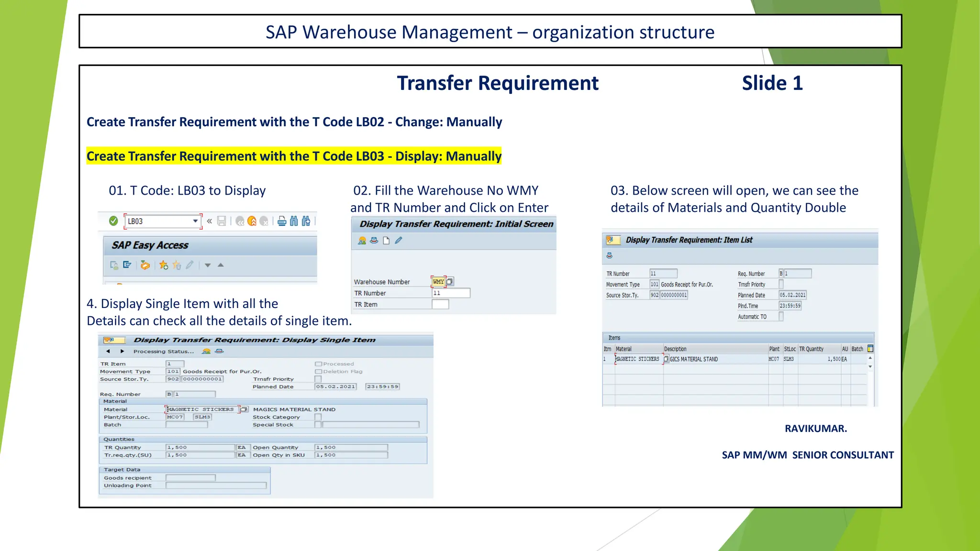The height and width of the screenshot is (551, 980).
Task: Click the Special Stock indicator box
Action: tap(318, 425)
